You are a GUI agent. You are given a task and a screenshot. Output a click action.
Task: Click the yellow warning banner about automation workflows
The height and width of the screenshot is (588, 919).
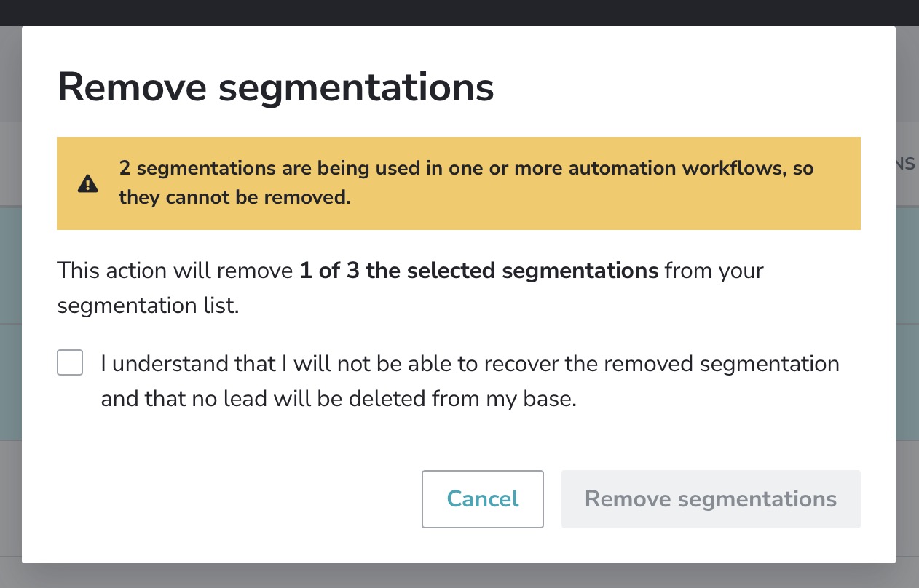click(x=458, y=183)
